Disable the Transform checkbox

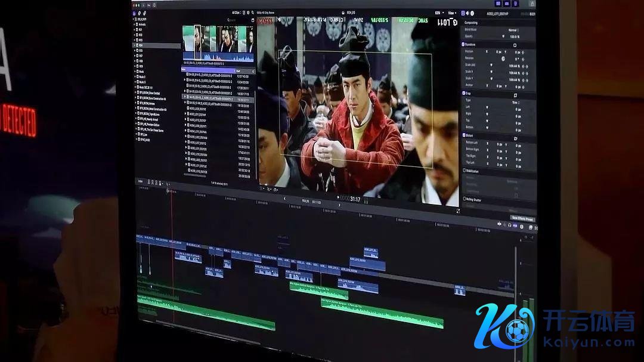(x=465, y=44)
